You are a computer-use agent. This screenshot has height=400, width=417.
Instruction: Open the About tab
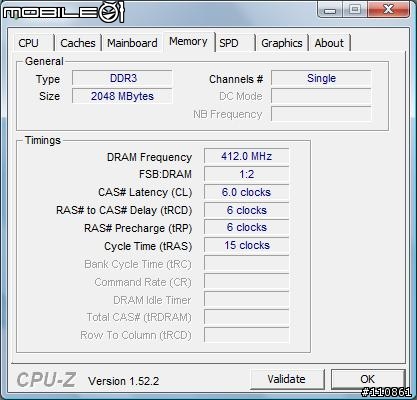[329, 43]
